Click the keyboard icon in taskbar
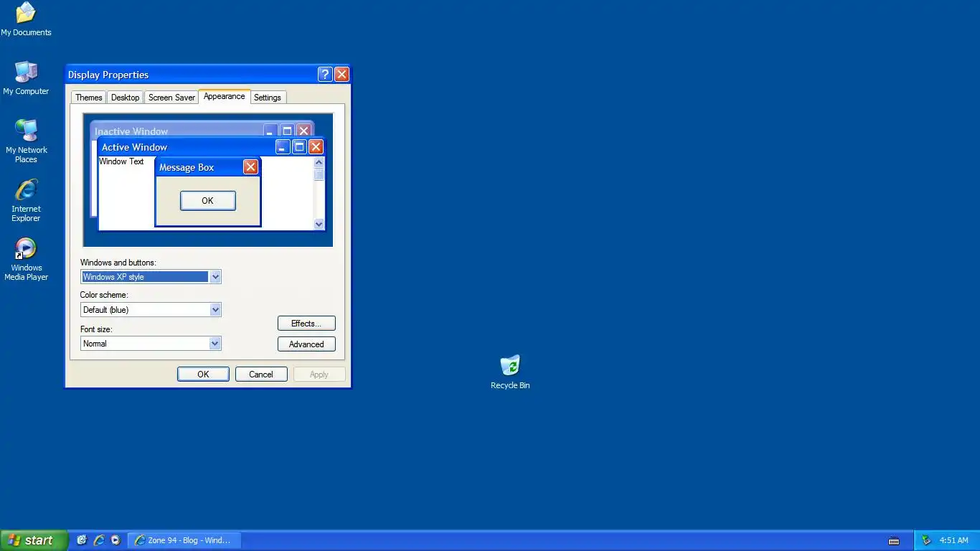 [894, 540]
